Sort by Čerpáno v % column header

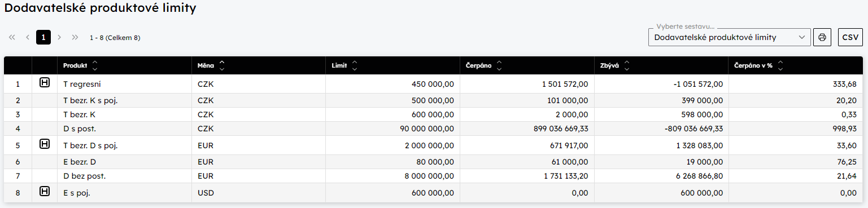(759, 65)
